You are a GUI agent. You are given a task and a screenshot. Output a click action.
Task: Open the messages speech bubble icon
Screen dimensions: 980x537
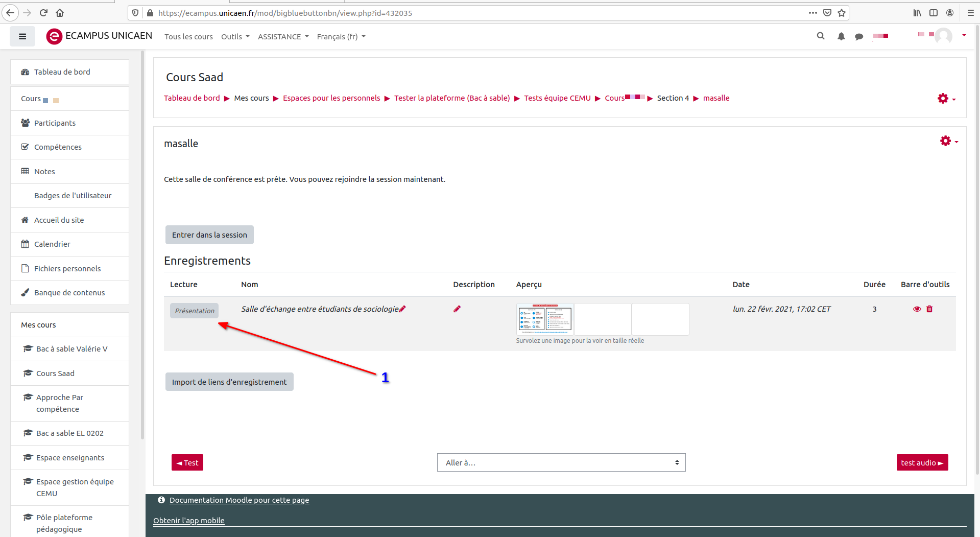859,37
